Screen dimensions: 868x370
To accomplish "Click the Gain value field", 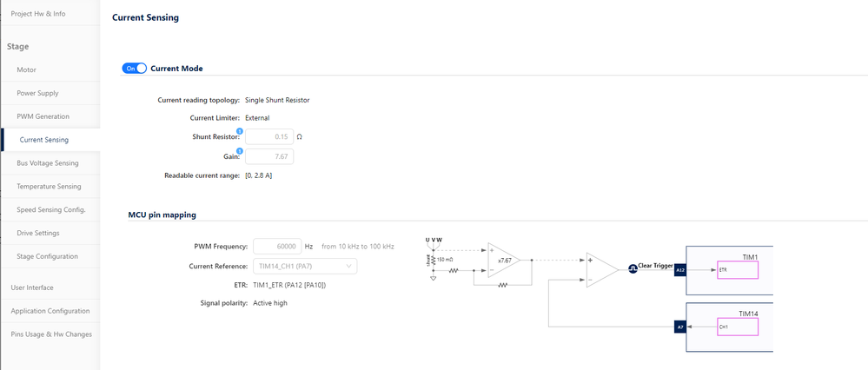I will pyautogui.click(x=269, y=156).
